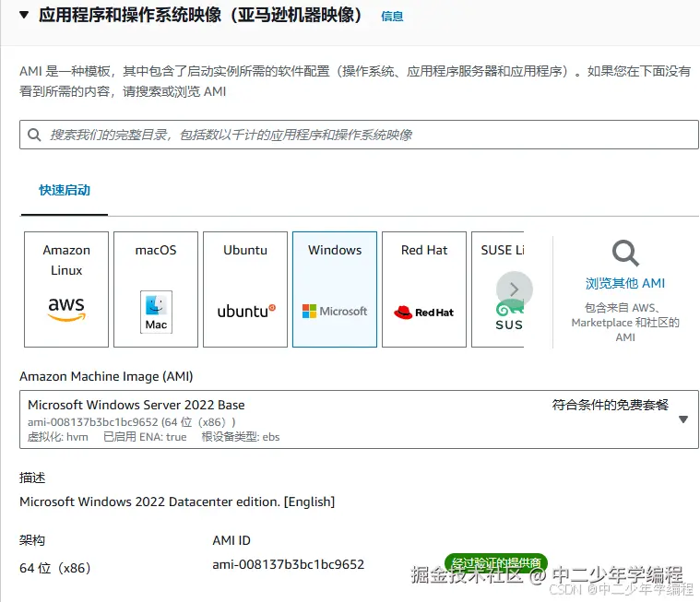Click the 符合条件的免费套餐 label

pos(611,405)
